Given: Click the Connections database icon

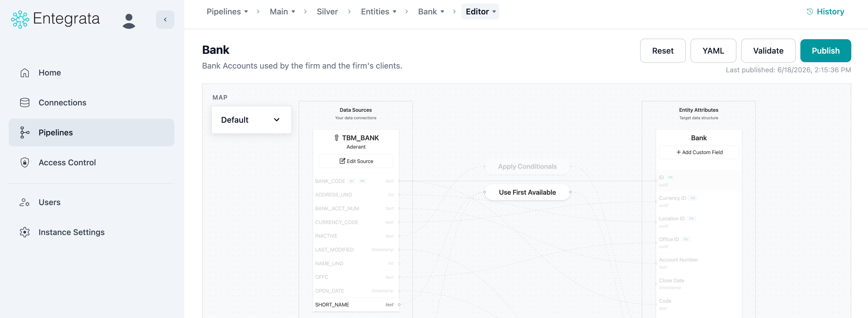Looking at the screenshot, I should [x=24, y=103].
